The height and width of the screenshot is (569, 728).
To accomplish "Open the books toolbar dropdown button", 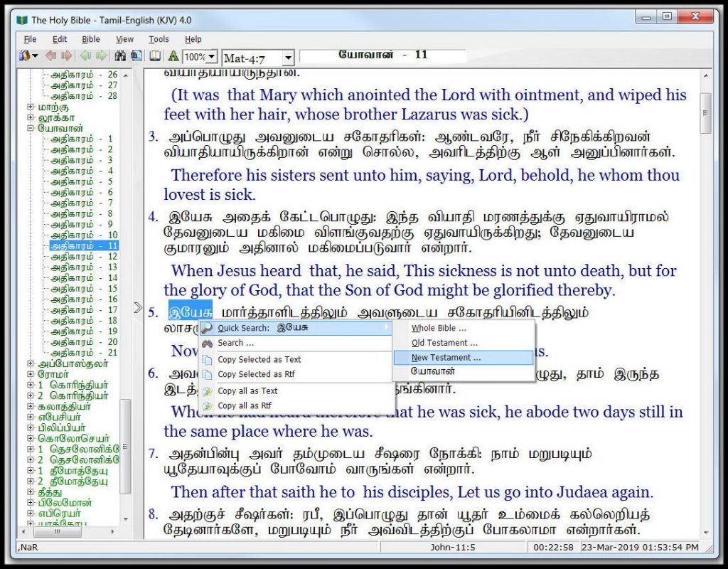I will pyautogui.click(x=28, y=56).
